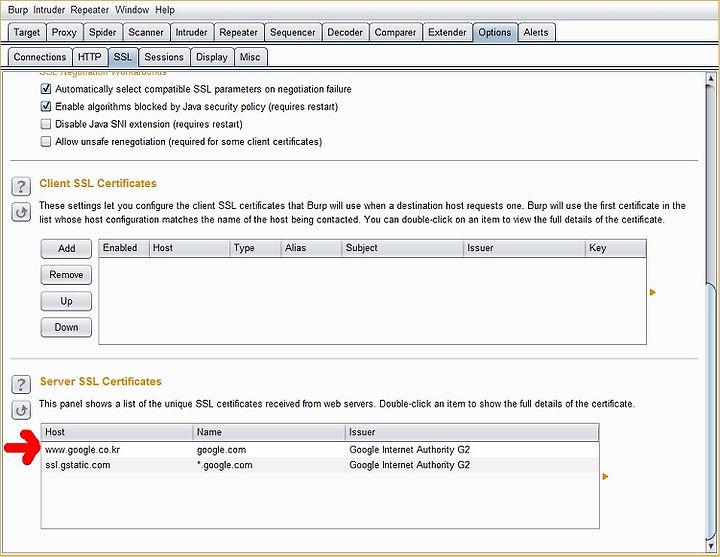Image resolution: width=720 pixels, height=557 pixels.
Task: Open the Connections sub-tab
Action: [x=39, y=57]
